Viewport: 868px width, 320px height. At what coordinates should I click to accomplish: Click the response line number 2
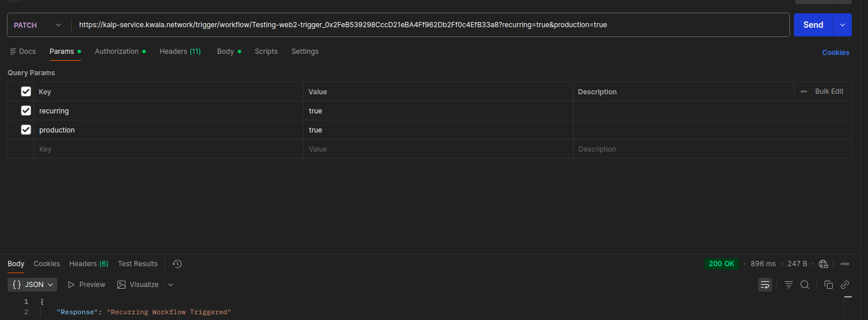(x=26, y=312)
